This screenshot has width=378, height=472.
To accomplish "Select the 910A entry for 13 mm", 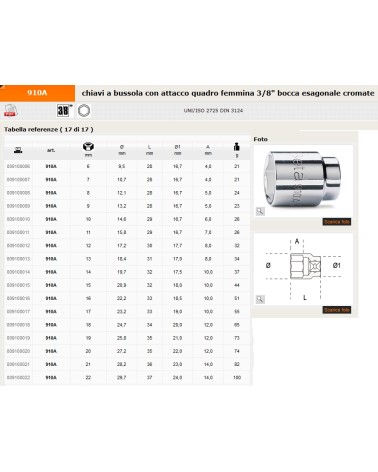I will tap(51, 259).
